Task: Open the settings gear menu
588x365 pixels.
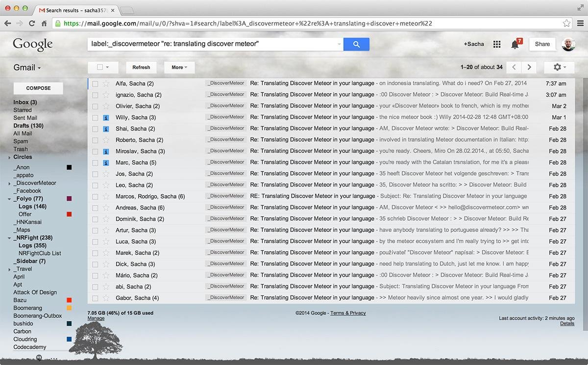Action: coord(559,67)
